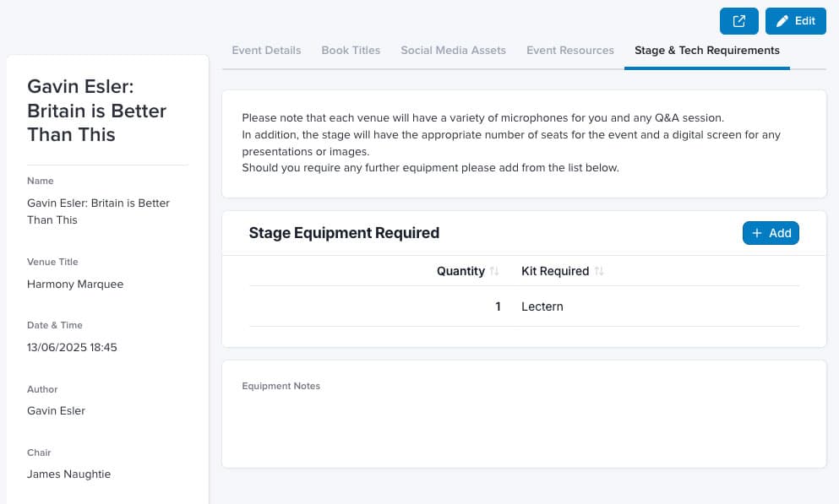
Task: Click the quantity value 1 in Lectern row
Action: pos(498,306)
